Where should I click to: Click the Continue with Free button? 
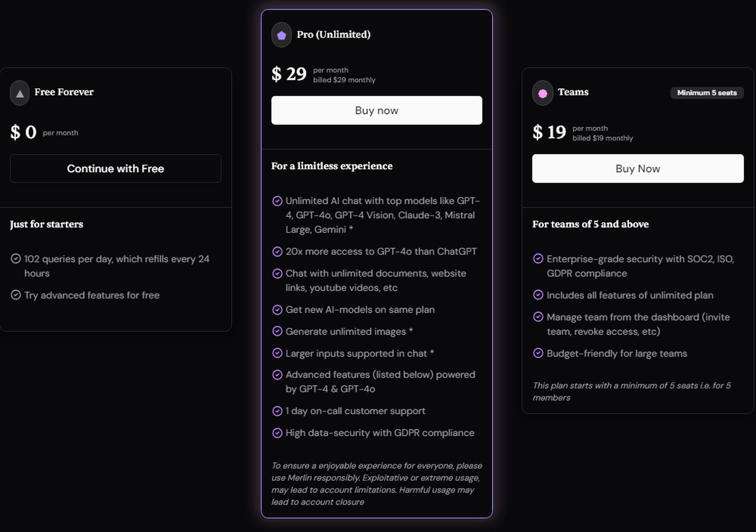pos(115,168)
